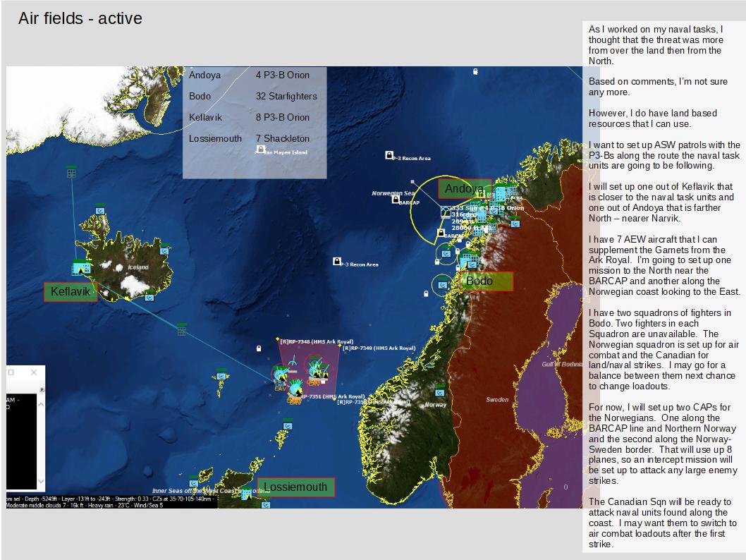Click the paragraph starting 'The Canadian Sqn will be ready'

[x=662, y=523]
